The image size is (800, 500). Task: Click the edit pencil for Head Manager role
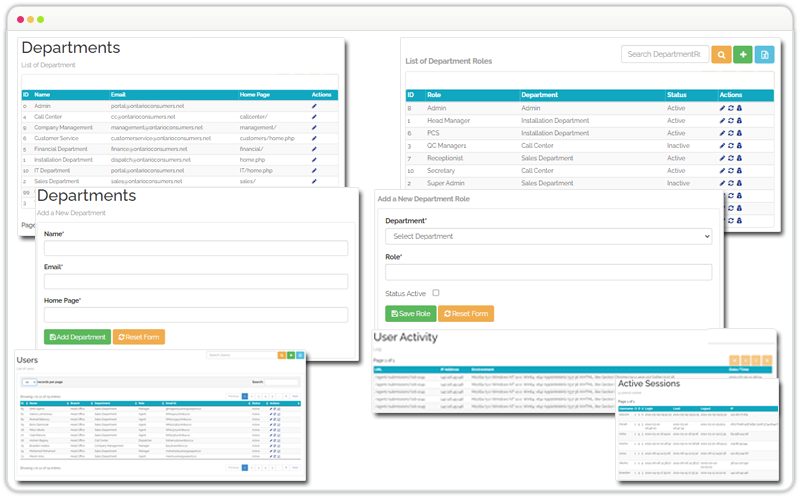[723, 120]
